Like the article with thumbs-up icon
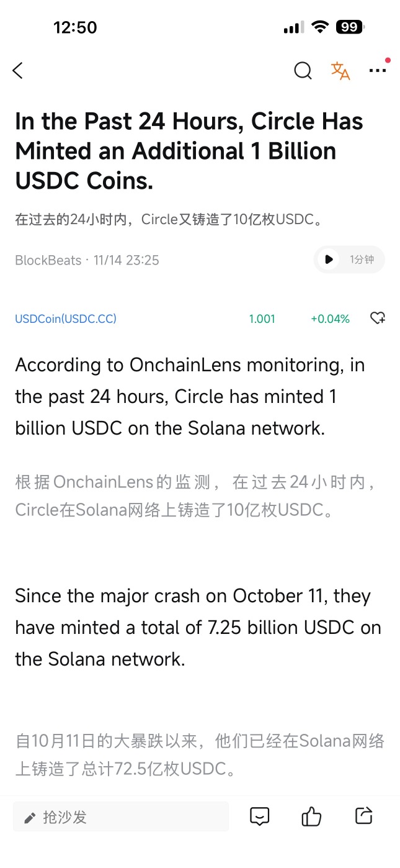The width and height of the screenshot is (400, 868). point(311,816)
